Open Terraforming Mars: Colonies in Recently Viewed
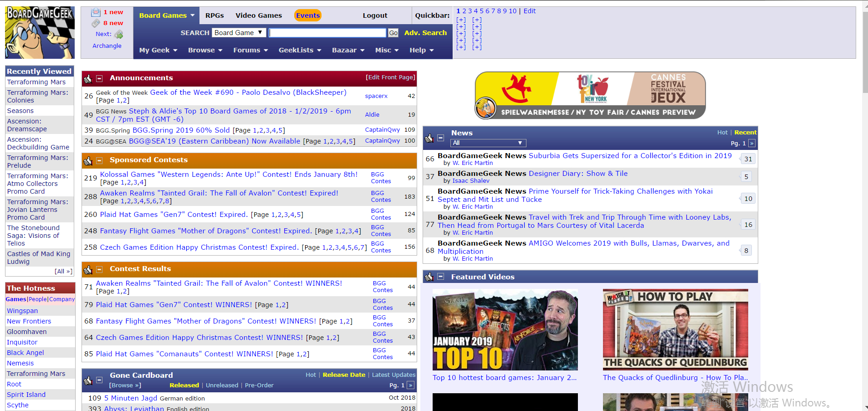This screenshot has height=411, width=868. [38, 97]
